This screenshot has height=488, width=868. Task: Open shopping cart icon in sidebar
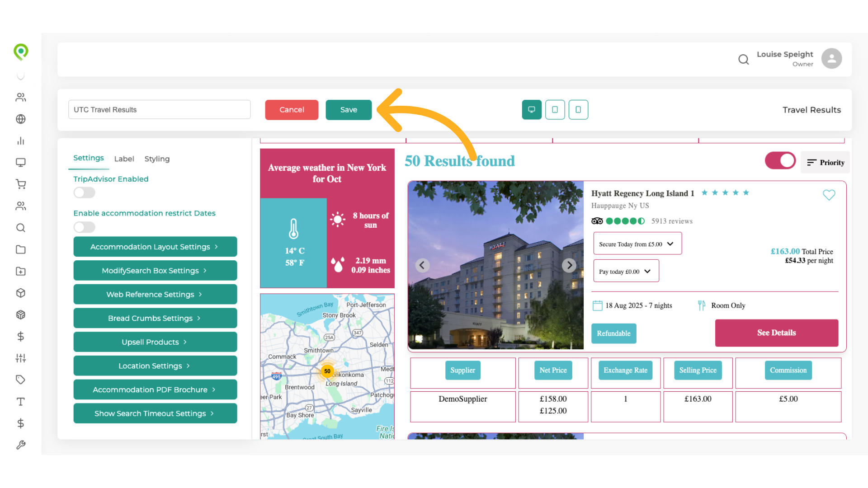(x=21, y=184)
